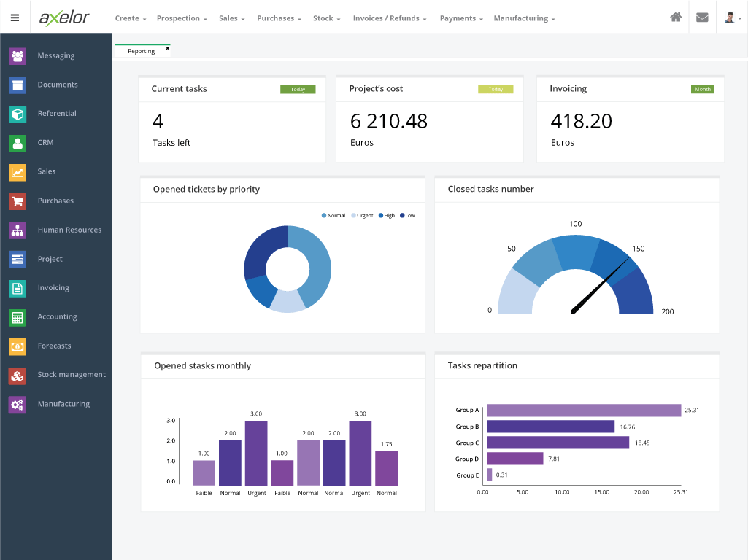
Task: Open the Accounting calculator icon
Action: 18,317
